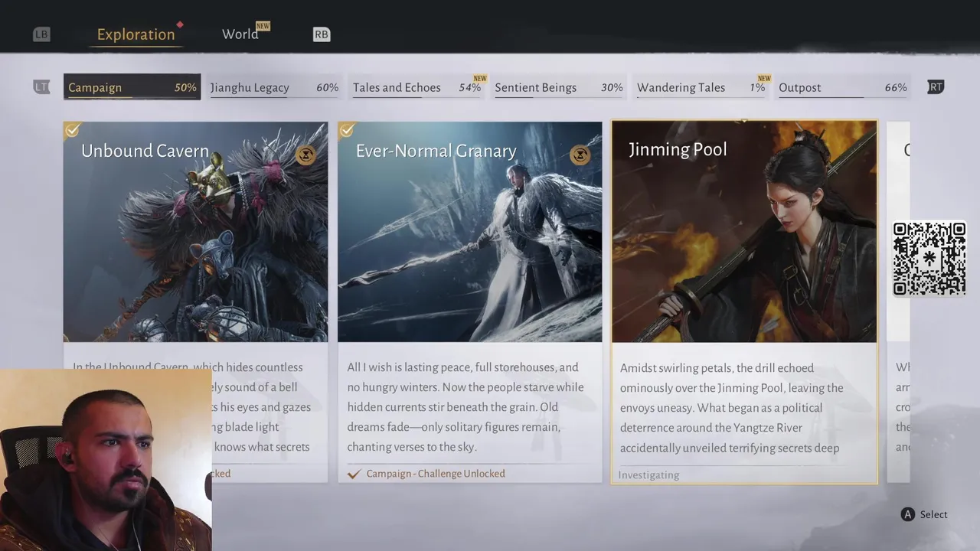Click the LT trigger icon
Image resolution: width=980 pixels, height=551 pixels.
point(41,87)
